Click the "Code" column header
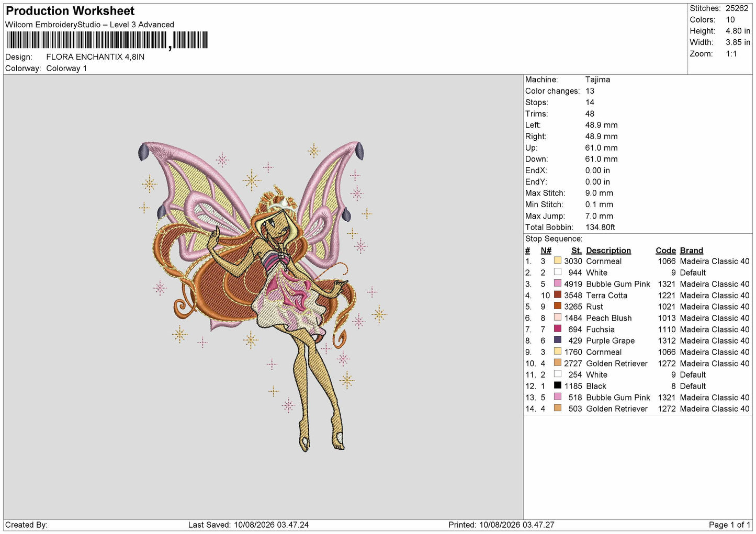The width and height of the screenshot is (756, 534). coord(665,251)
